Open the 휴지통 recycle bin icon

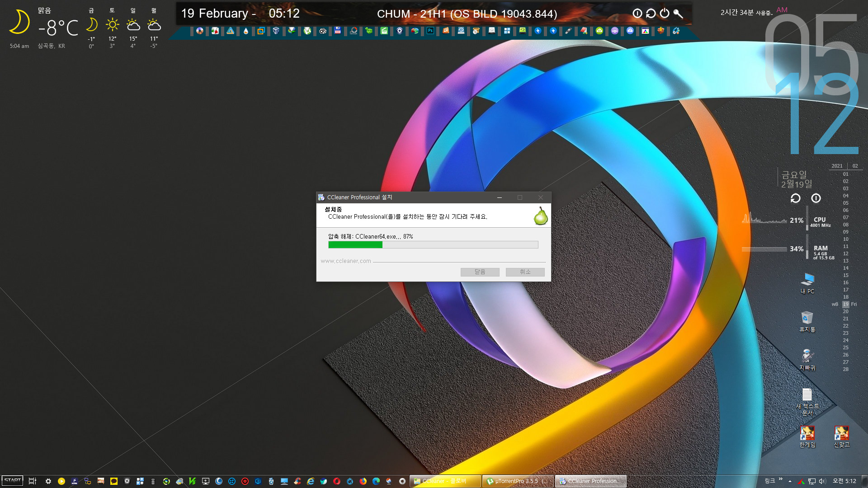coord(807,321)
